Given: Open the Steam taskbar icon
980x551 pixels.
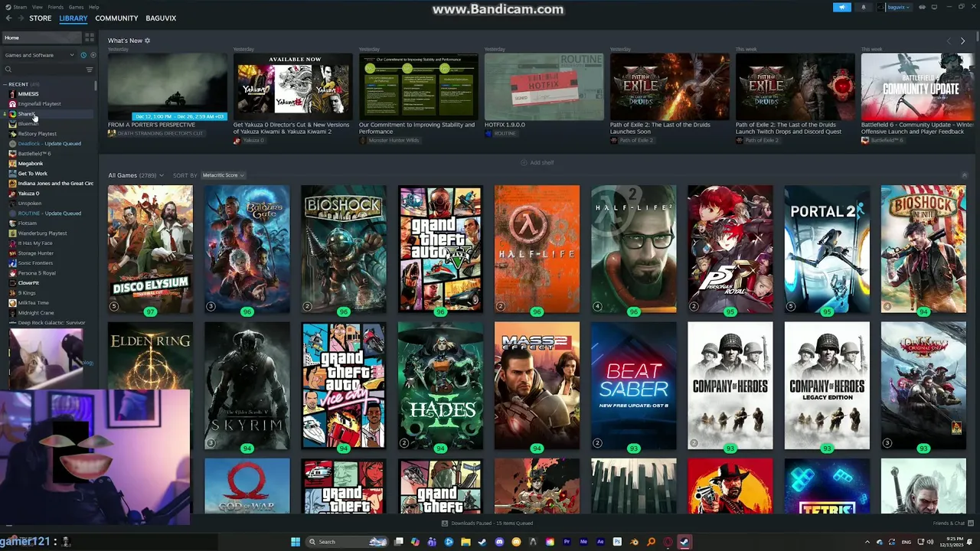Looking at the screenshot, I should 684,542.
